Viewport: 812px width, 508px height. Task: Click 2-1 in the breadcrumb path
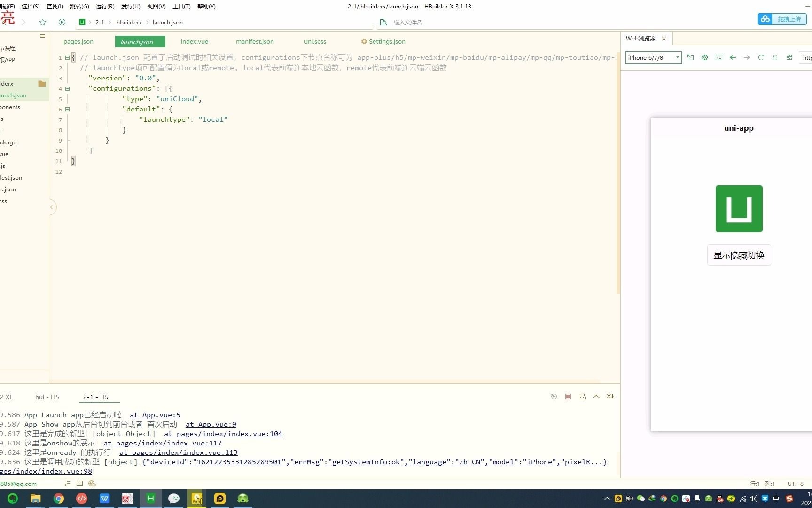100,22
